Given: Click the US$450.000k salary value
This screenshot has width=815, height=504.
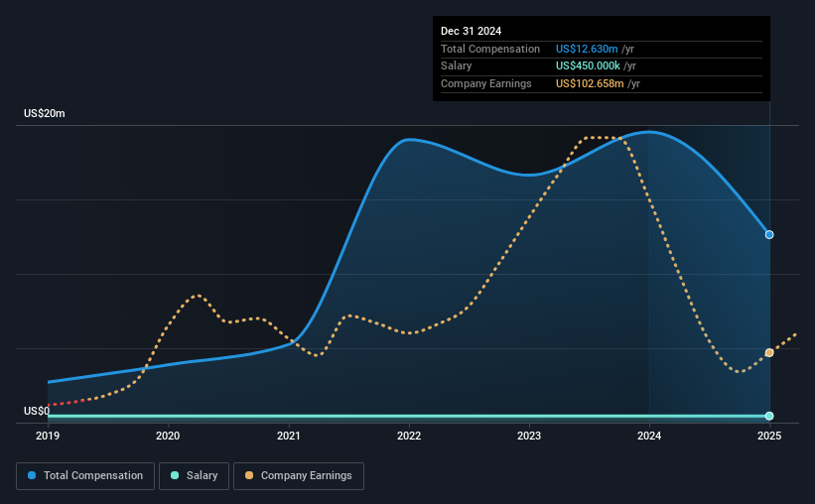Looking at the screenshot, I should point(588,66).
